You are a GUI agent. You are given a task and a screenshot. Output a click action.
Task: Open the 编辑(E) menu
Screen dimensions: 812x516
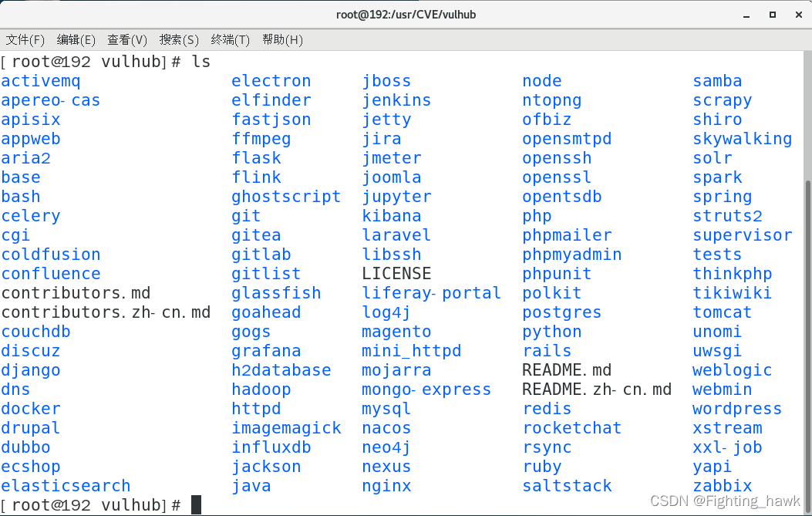(x=76, y=40)
